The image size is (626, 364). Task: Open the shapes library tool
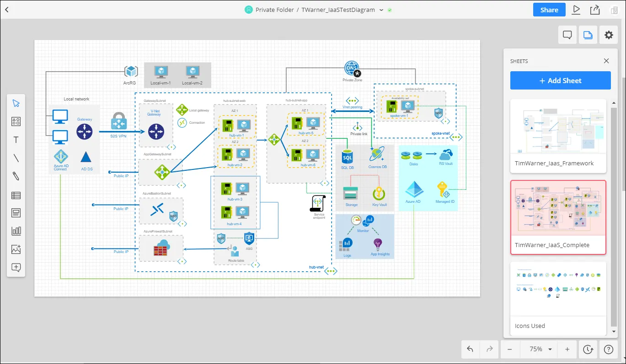(16, 121)
